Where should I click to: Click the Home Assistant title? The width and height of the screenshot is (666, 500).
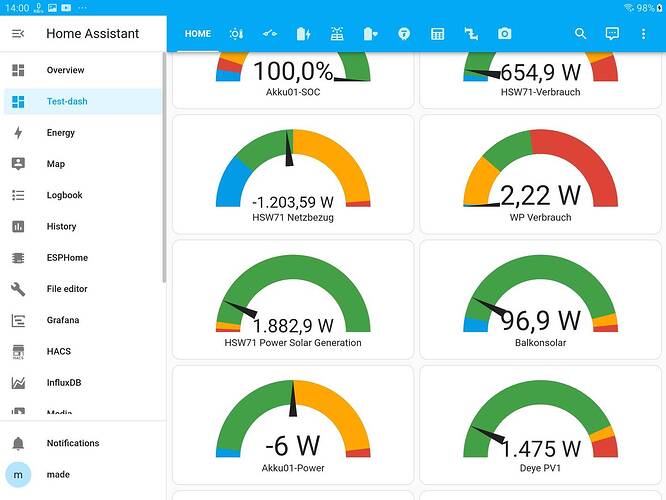click(93, 34)
